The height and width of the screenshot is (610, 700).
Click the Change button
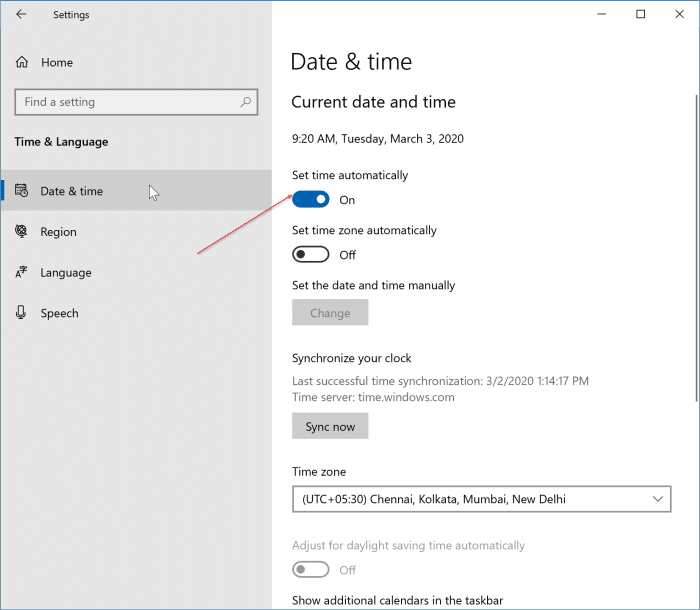click(330, 313)
